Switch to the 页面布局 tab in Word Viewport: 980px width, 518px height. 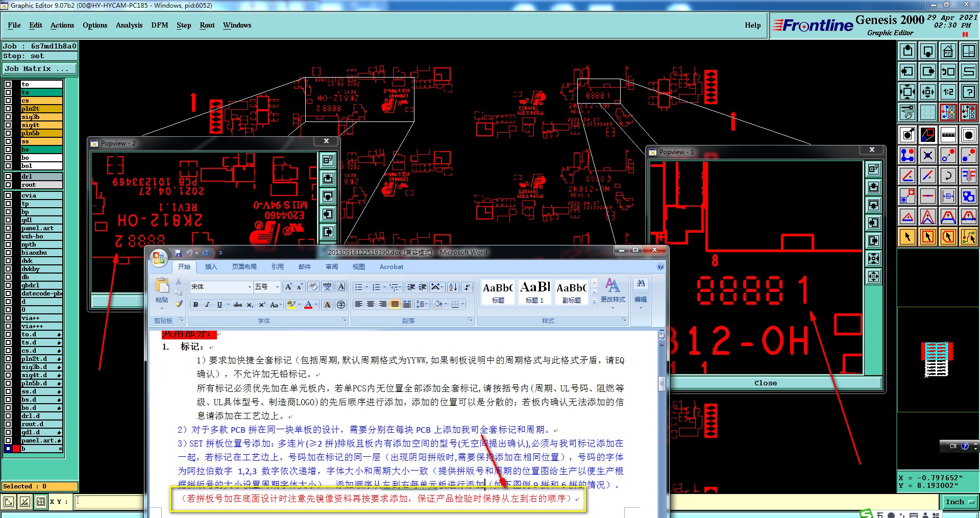pos(244,267)
